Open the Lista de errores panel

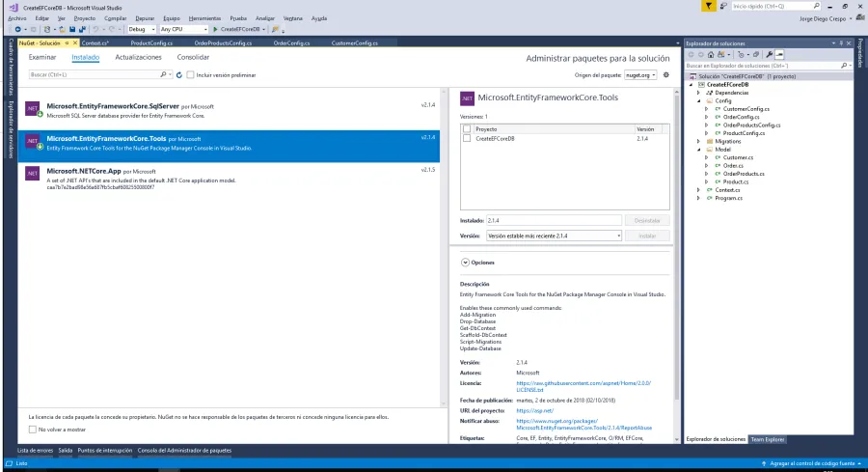36,451
